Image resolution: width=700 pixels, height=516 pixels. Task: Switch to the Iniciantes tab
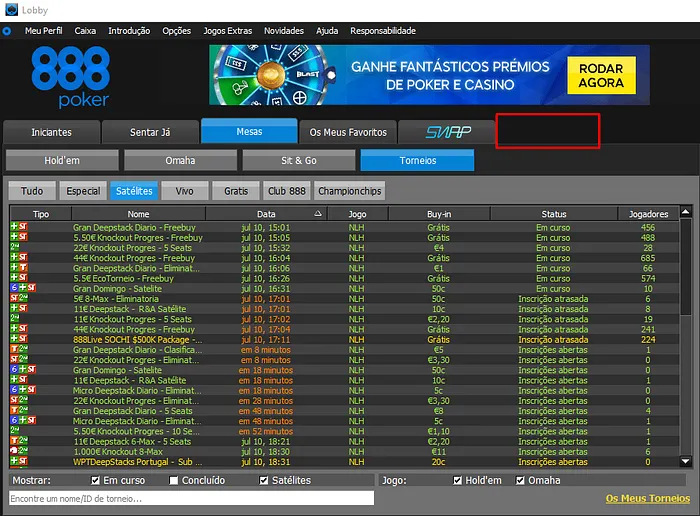51,132
